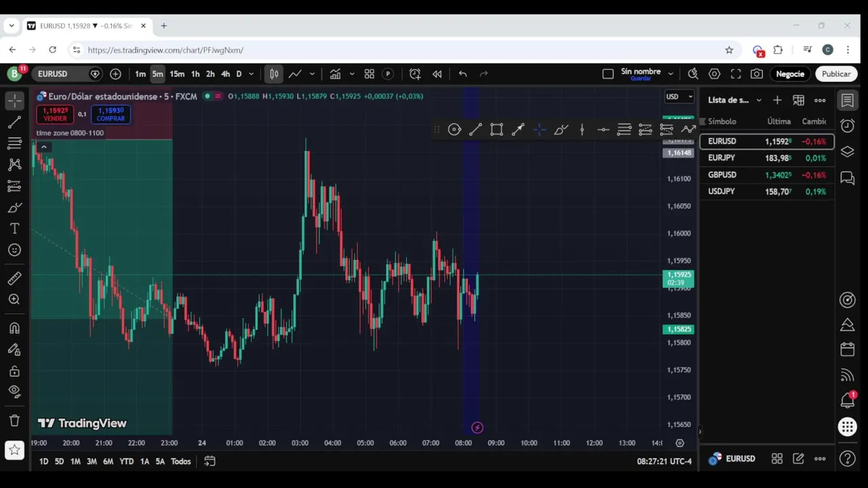Toggle hide all drawings eye icon
The width and height of the screenshot is (868, 488).
[x=14, y=391]
